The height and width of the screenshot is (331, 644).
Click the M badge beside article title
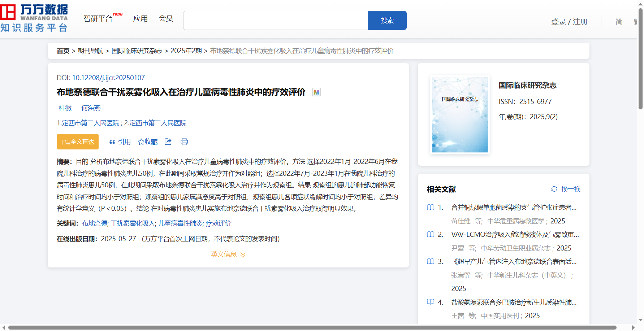tap(316, 92)
